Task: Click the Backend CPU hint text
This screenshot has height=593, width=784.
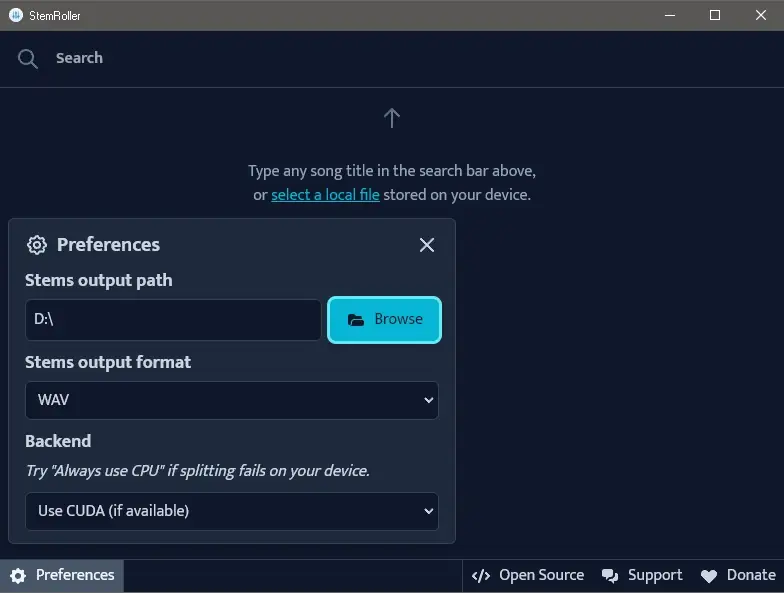Action: (198, 471)
